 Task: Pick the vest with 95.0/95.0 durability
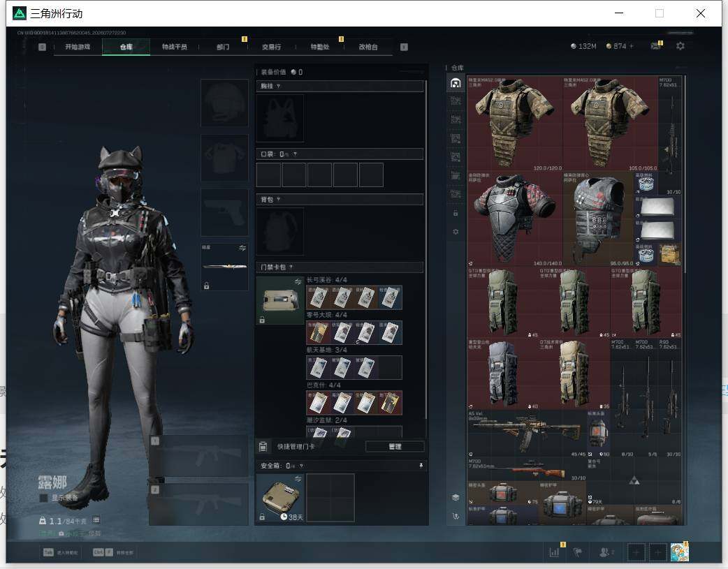(x=599, y=219)
